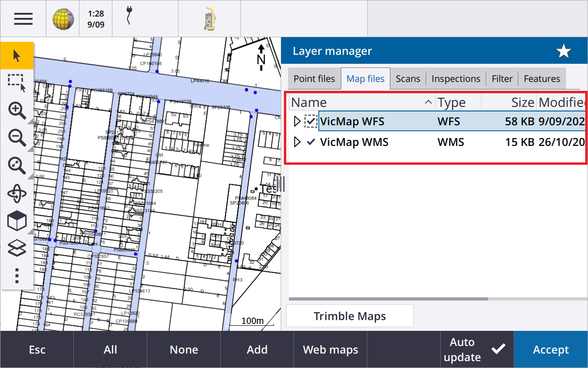This screenshot has width=588, height=368.
Task: Toggle the VicMap WMS check mark
Action: click(311, 142)
